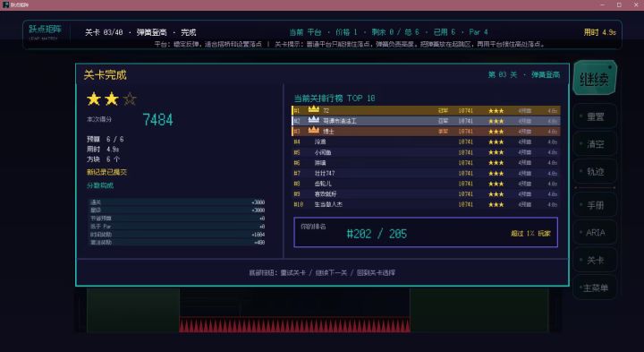Screen dimensions: 644x352
Task: Click the 超过 1% 玩家 text
Action: [x=530, y=233]
